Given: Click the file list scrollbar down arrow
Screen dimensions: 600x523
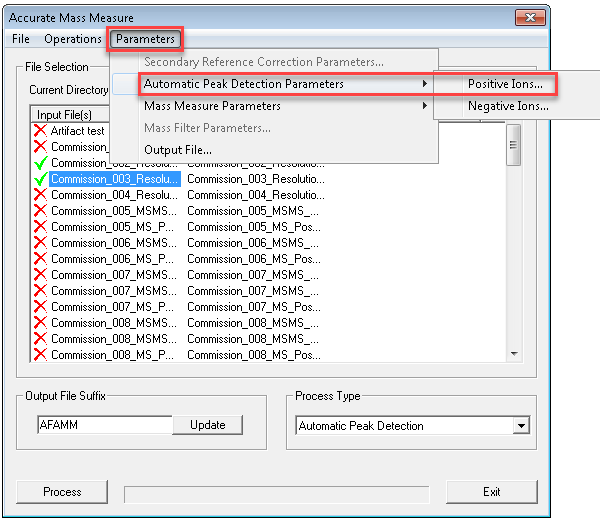Looking at the screenshot, I should click(514, 353).
